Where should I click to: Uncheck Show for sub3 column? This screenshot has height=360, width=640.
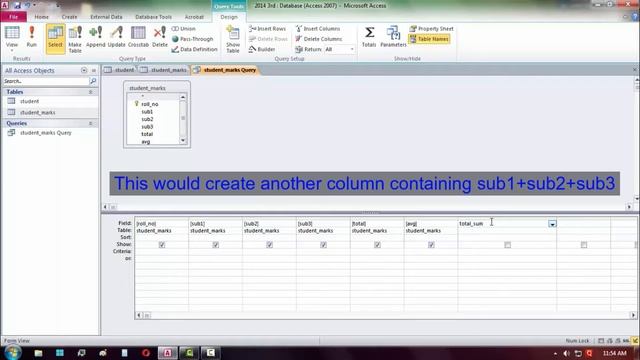point(324,244)
